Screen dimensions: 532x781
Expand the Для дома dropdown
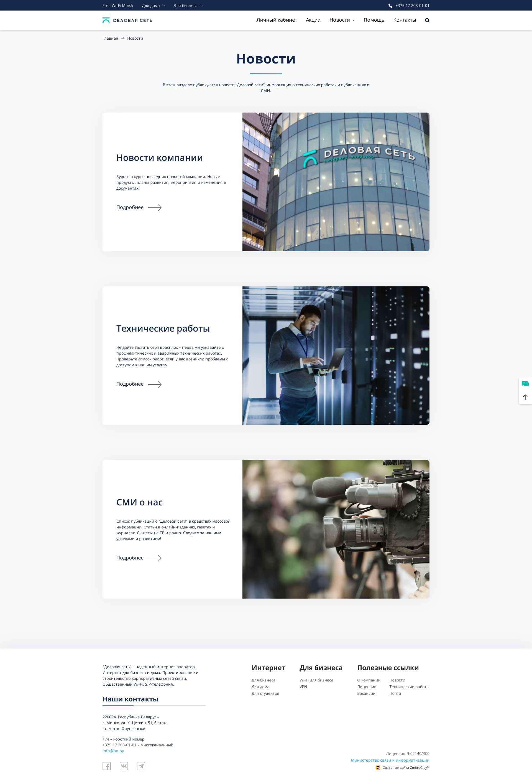(x=153, y=6)
